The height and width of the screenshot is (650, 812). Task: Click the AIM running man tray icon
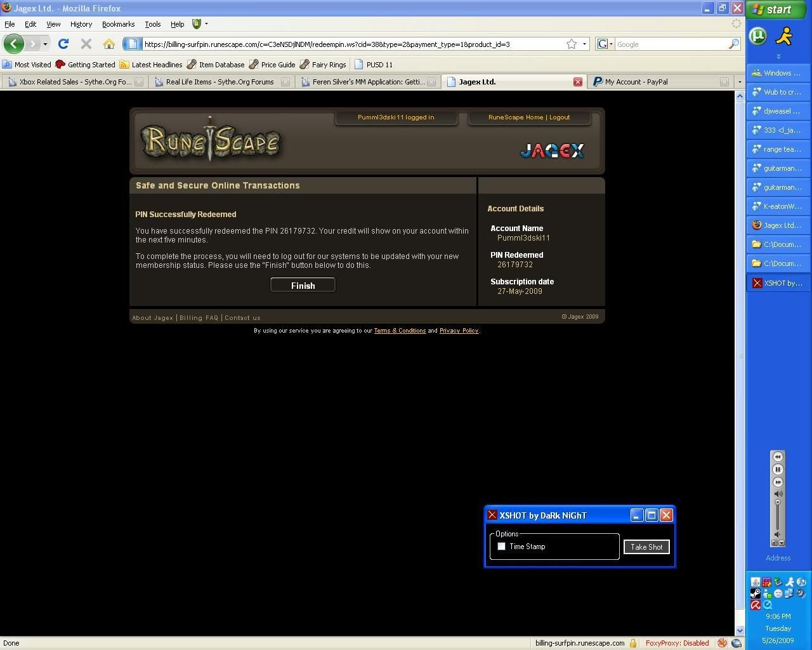pyautogui.click(x=790, y=582)
